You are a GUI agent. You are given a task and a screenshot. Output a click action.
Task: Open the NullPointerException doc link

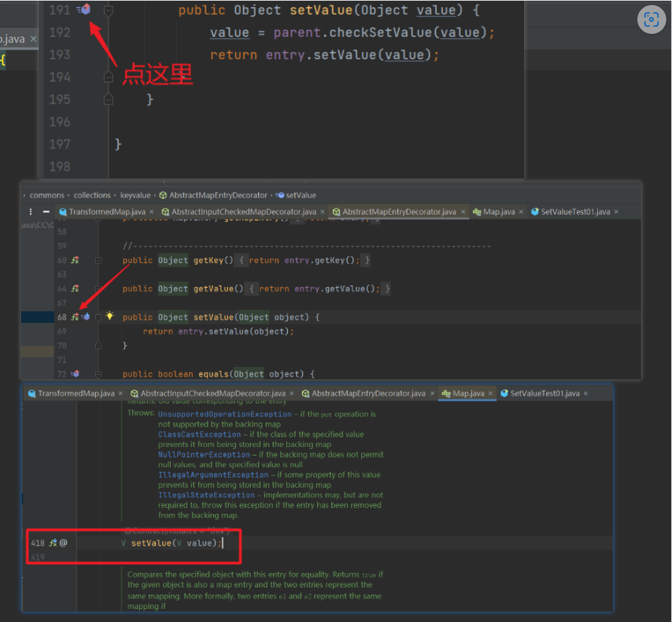point(204,455)
